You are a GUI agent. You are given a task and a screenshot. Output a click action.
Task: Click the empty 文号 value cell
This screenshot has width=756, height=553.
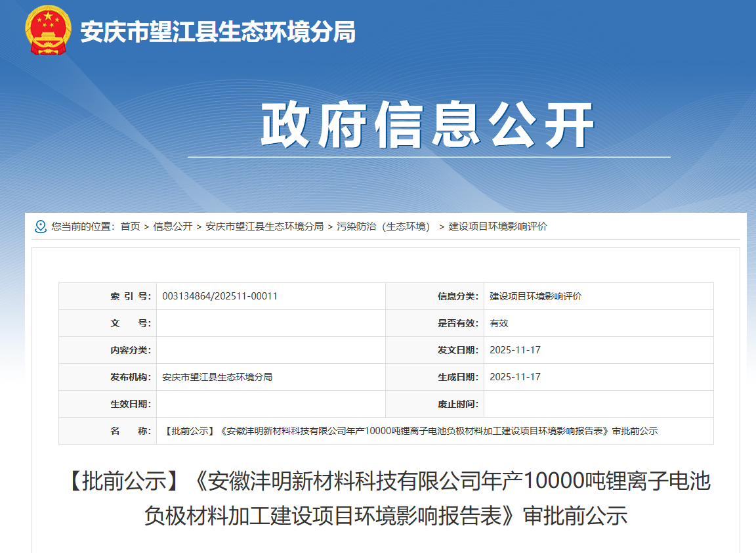click(270, 323)
